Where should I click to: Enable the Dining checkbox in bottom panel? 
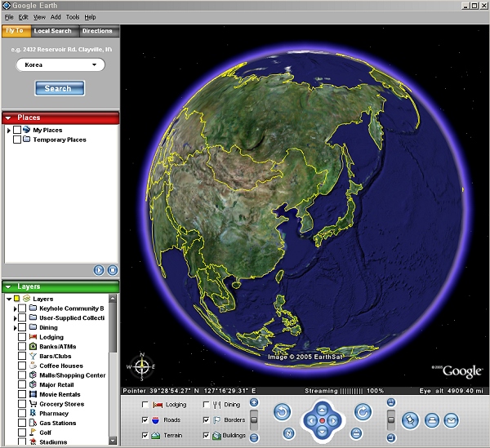tap(207, 405)
